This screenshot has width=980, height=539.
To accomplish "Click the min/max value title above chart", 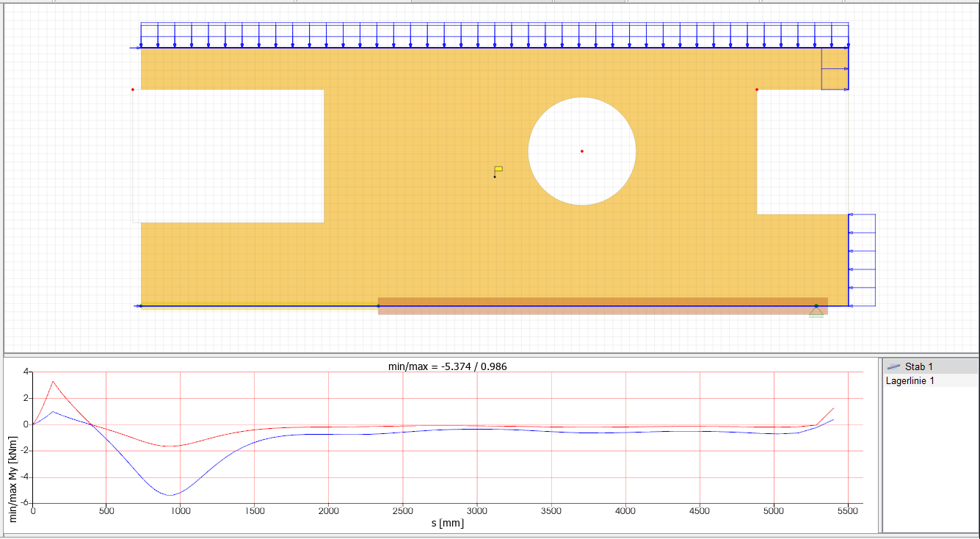I will tap(447, 366).
